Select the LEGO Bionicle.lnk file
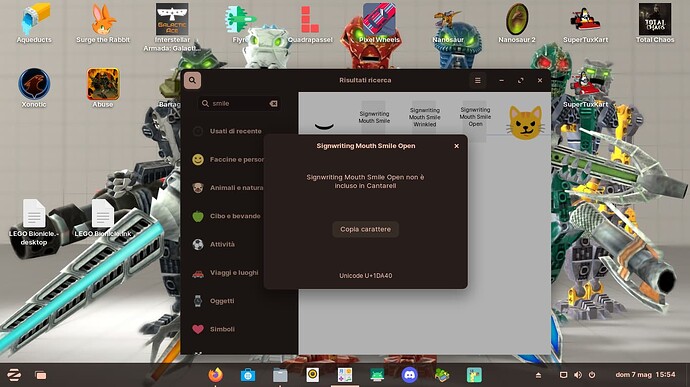 pyautogui.click(x=103, y=218)
